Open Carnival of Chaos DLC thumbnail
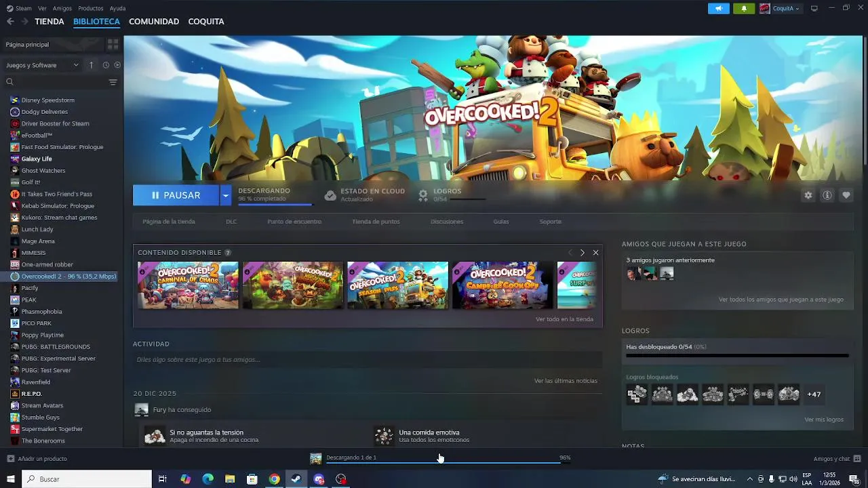Screen dimensions: 868x488 click(188, 285)
